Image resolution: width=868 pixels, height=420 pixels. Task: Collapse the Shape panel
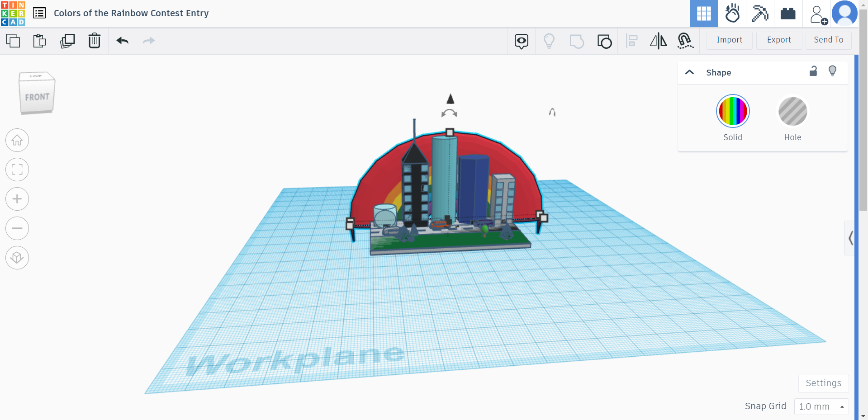click(689, 72)
